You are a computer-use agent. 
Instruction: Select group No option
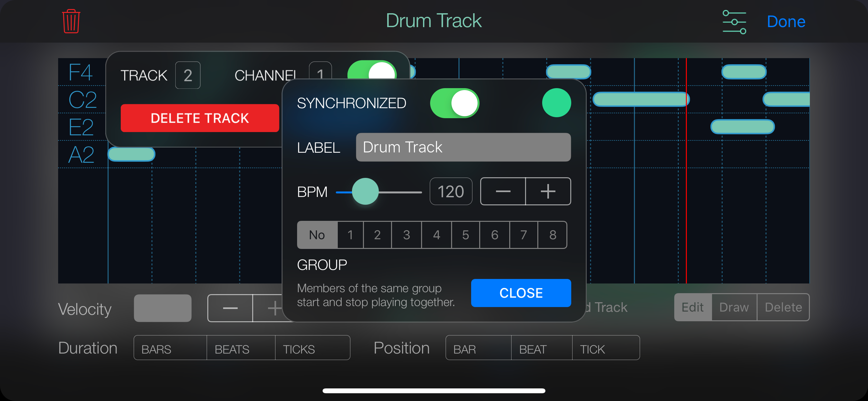[x=317, y=235]
